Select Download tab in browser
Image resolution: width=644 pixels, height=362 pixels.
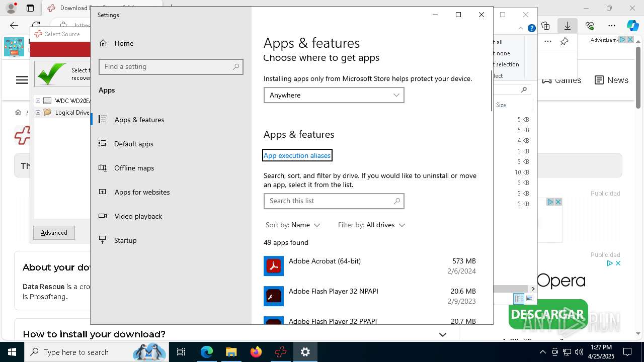[68, 8]
